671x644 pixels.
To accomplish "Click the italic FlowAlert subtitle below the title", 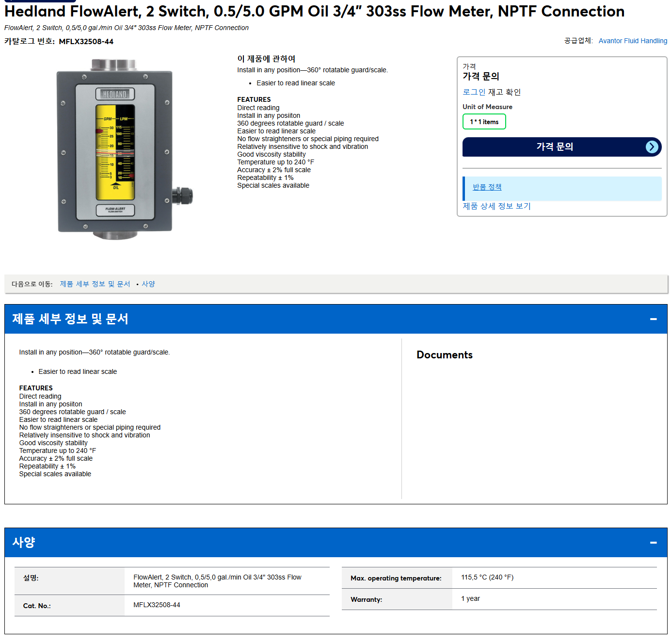I will click(127, 28).
